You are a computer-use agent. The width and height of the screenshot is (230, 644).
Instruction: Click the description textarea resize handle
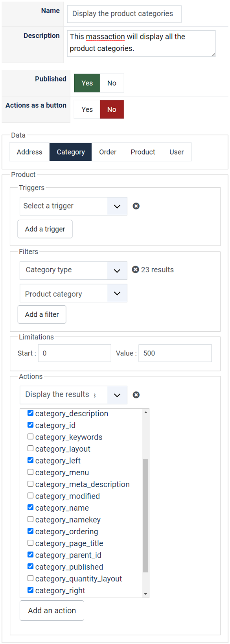[213, 54]
